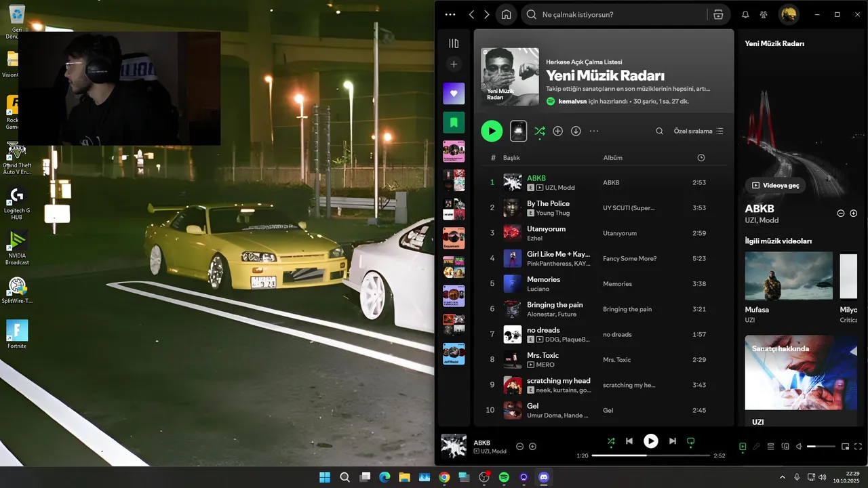The height and width of the screenshot is (488, 868).
Task: Open the Young Thug artist link
Action: 553,213
